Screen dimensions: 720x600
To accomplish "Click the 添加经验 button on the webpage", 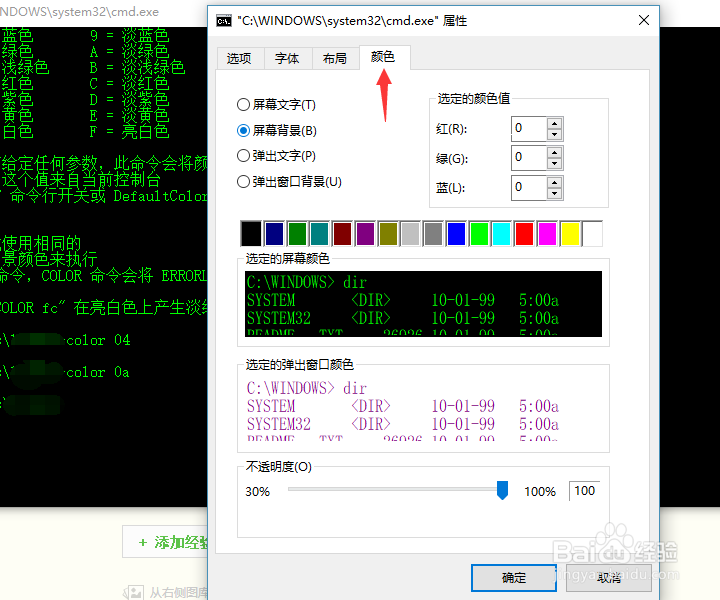I will (165, 542).
